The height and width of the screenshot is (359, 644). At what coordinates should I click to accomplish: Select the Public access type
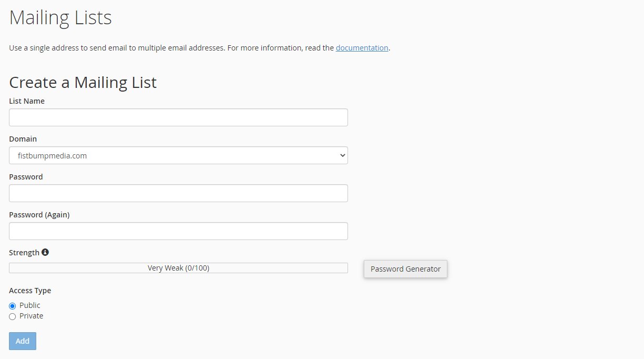[x=13, y=306]
